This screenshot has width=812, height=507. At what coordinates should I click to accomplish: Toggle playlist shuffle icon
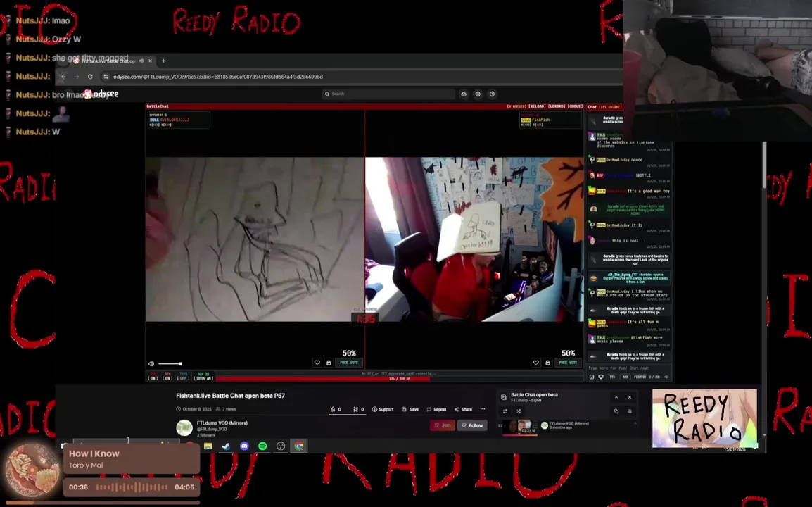[x=519, y=411]
